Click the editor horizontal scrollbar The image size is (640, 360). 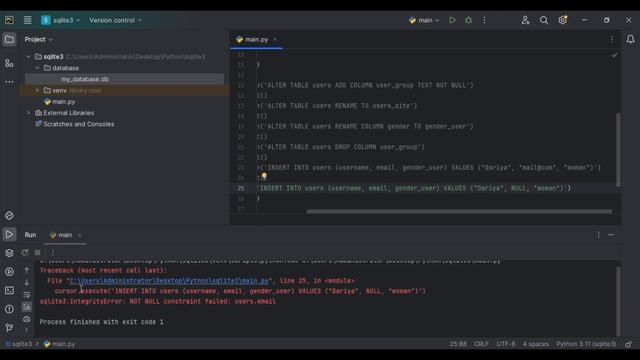[459, 211]
